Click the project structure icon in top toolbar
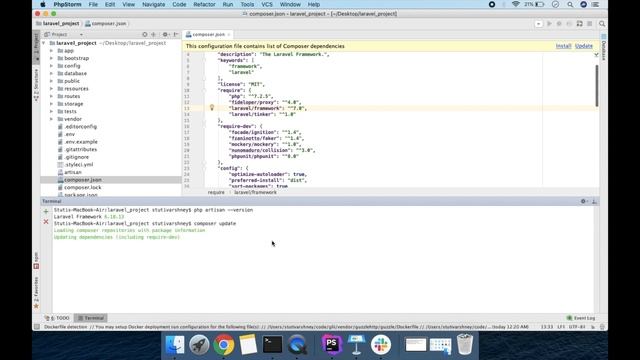The image size is (640, 360). pos(580,24)
